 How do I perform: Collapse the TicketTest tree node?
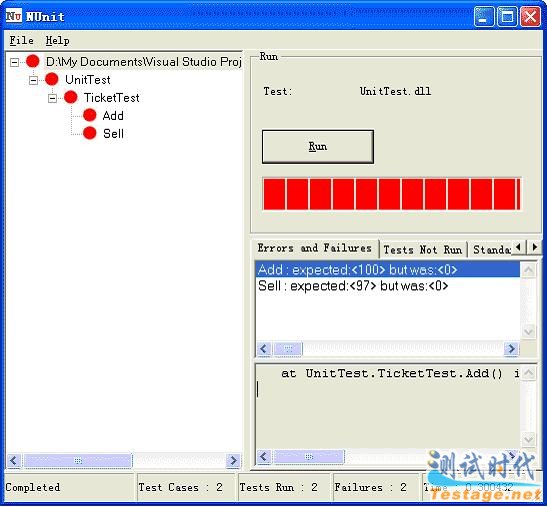52,98
